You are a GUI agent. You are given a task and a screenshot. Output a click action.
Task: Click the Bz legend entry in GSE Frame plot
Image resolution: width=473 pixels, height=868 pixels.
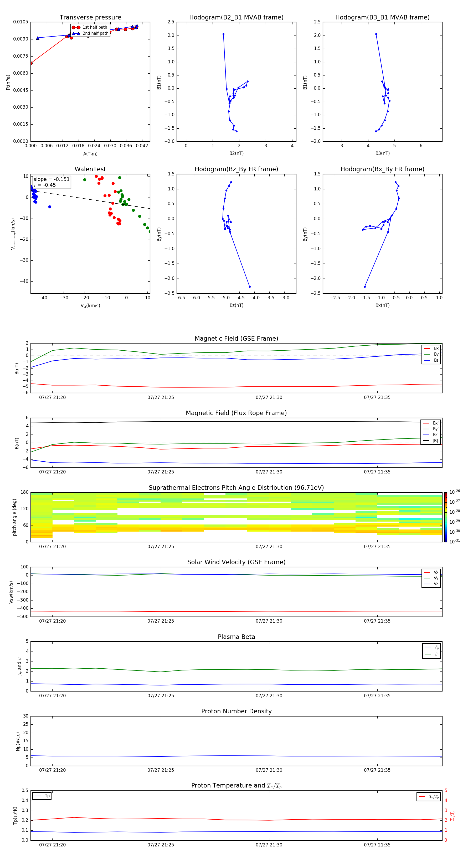(431, 360)
